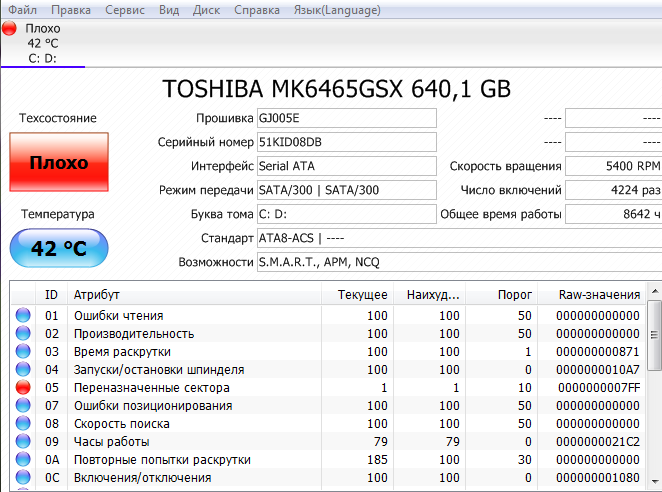Click the red disk status icon at top
The height and width of the screenshot is (492, 662).
click(x=9, y=28)
